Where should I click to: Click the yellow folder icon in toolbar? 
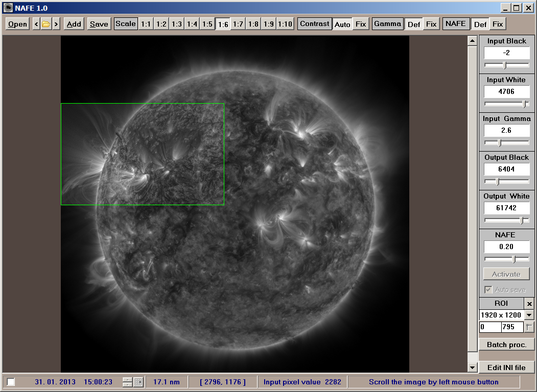click(46, 24)
